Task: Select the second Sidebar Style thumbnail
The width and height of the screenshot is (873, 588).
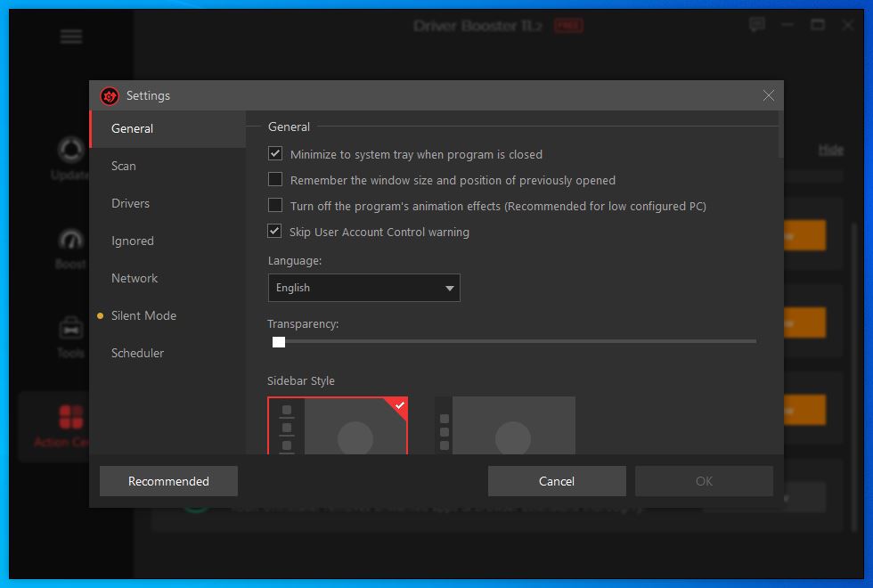Action: [x=504, y=426]
